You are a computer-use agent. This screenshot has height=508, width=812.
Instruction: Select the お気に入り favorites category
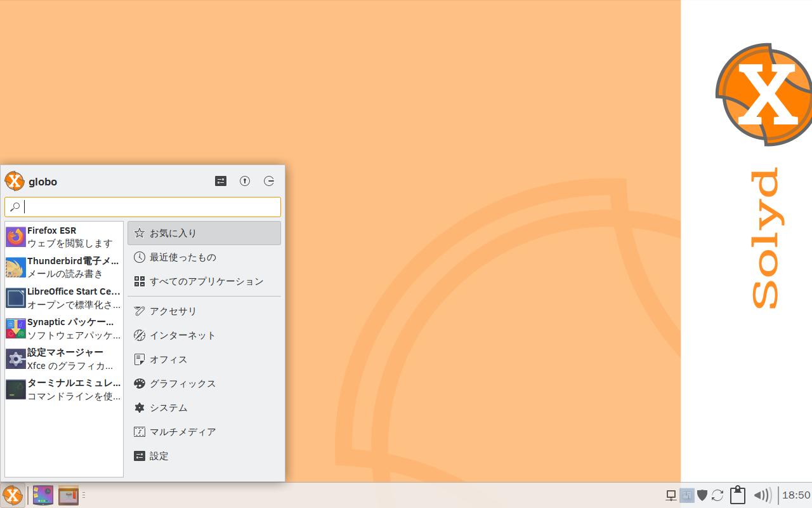pyautogui.click(x=204, y=233)
